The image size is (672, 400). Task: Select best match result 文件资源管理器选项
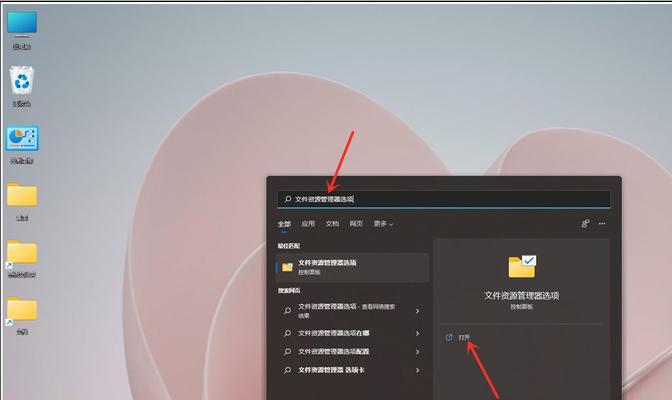[352, 267]
